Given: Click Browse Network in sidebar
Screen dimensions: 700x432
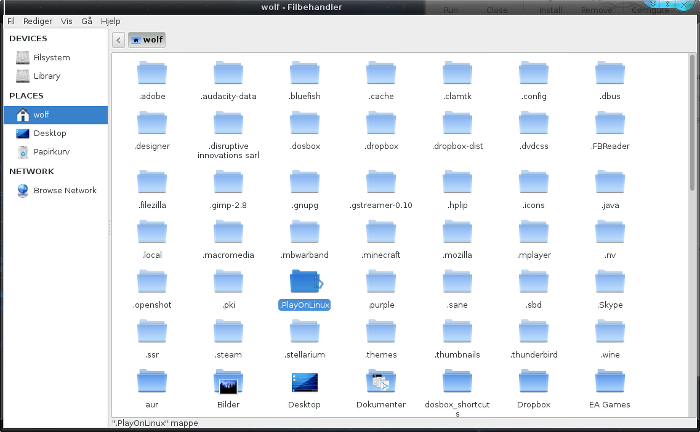Looking at the screenshot, I should (56, 190).
